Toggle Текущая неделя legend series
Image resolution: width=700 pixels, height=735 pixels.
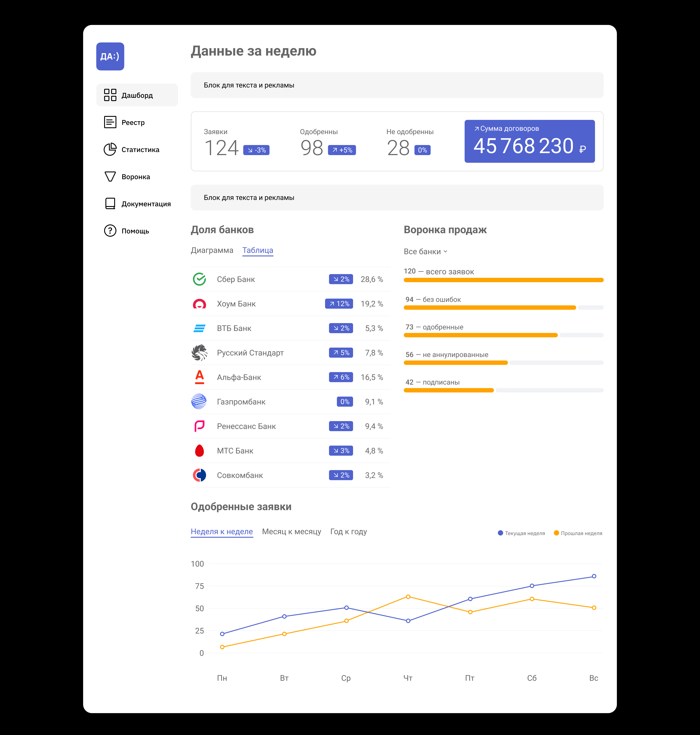click(521, 533)
